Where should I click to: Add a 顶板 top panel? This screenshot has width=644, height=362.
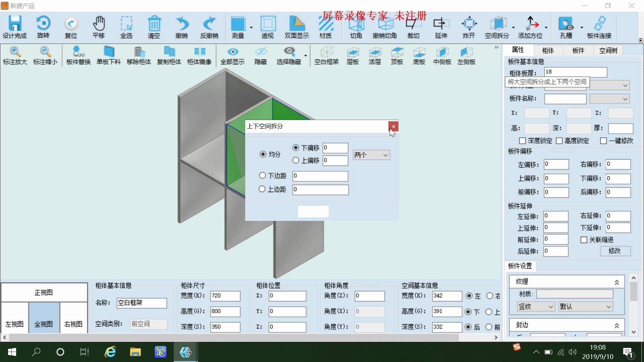click(x=396, y=55)
